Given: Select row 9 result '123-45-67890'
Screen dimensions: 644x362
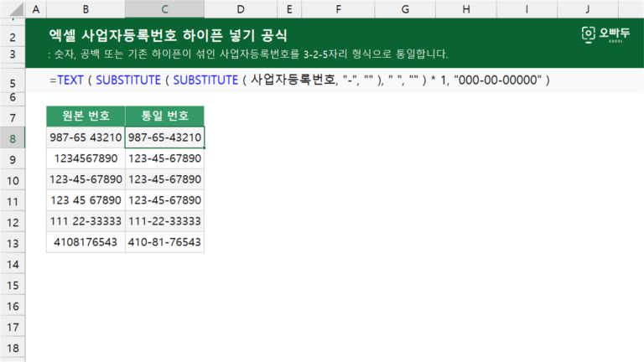Looking at the screenshot, I should tap(164, 158).
